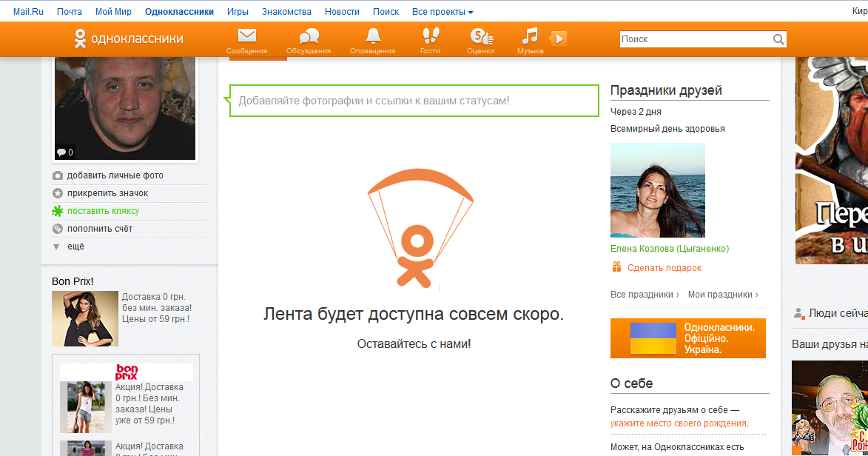868x456 pixels.
Task: Open Новости in top bar
Action: pyautogui.click(x=342, y=12)
